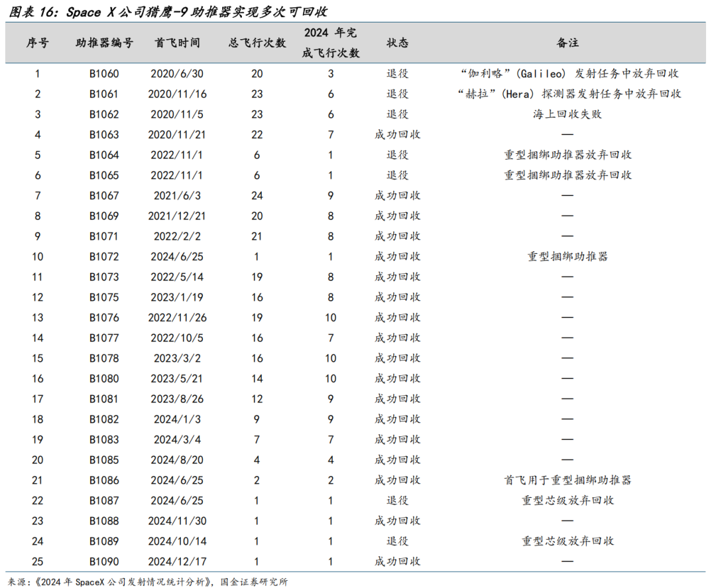Click the date 2023/1/19

click(x=177, y=298)
